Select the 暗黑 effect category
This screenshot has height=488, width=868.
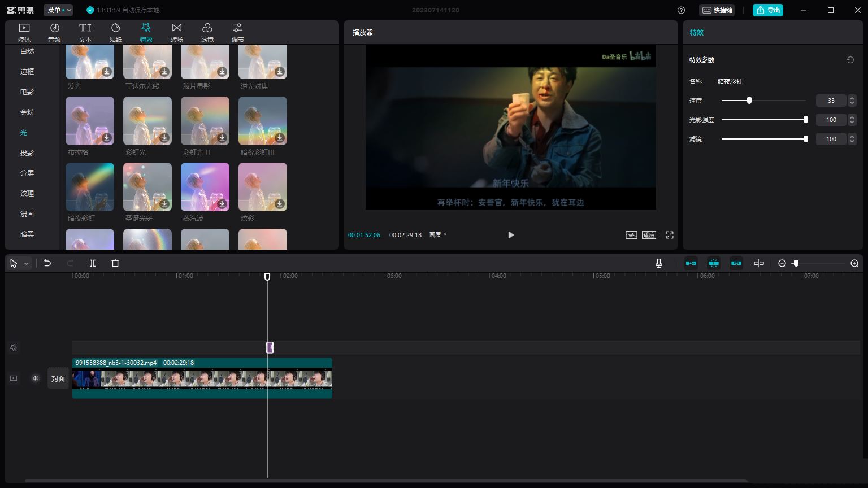[x=27, y=234]
